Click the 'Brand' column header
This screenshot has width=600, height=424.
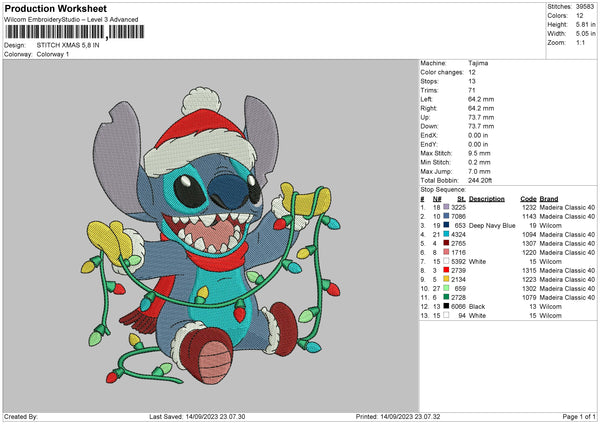point(549,199)
